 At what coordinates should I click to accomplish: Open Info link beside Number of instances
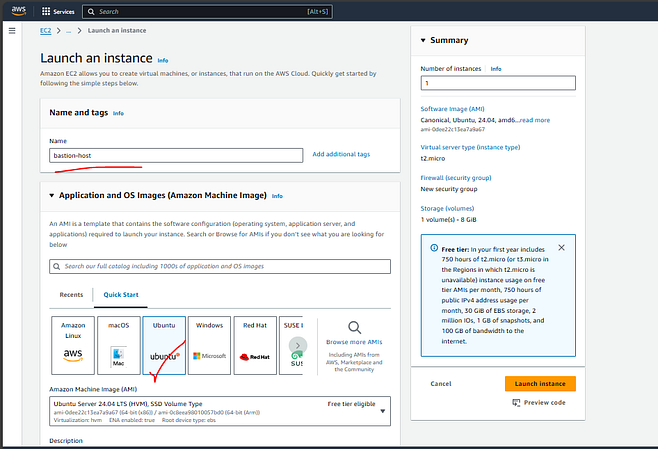click(x=496, y=69)
